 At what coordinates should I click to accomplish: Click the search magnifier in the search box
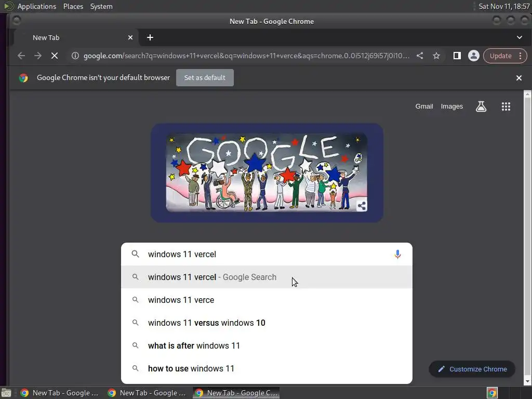(136, 254)
